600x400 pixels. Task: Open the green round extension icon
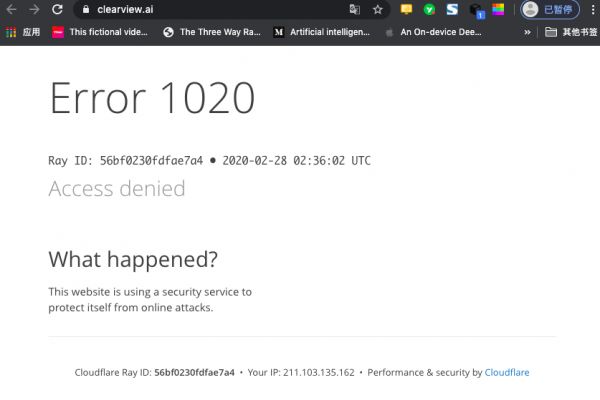(429, 10)
